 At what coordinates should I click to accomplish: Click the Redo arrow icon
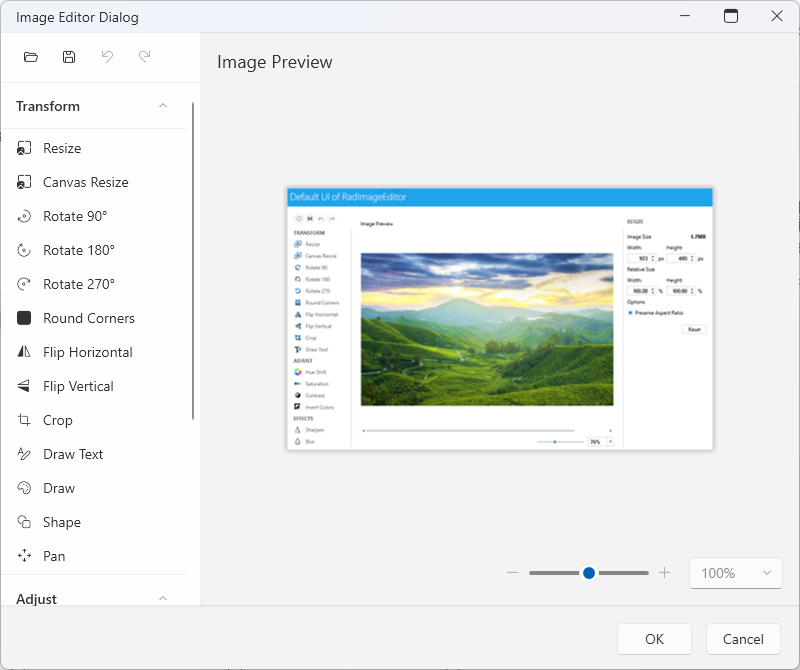145,57
